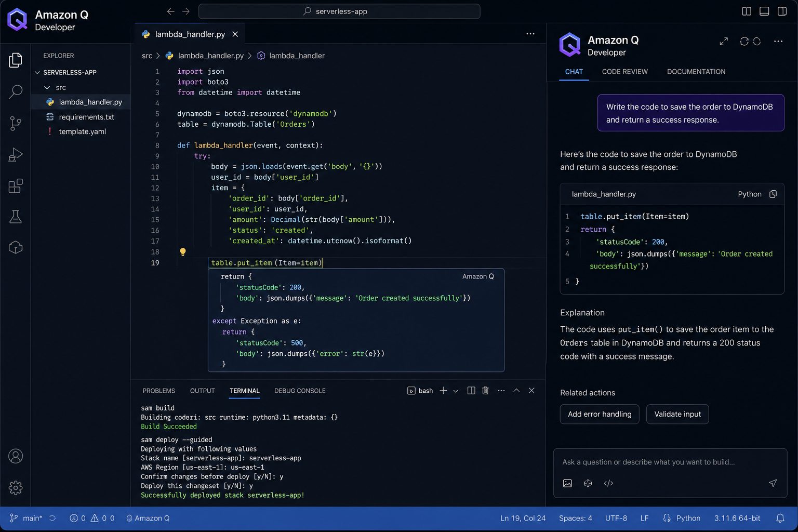Expand the Amazon Q chat panel
The image size is (798, 532).
click(x=724, y=41)
